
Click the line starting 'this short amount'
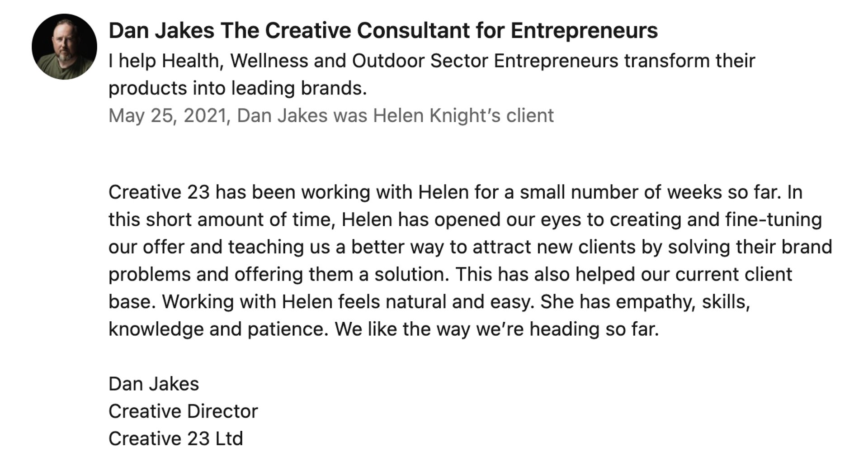(x=465, y=220)
